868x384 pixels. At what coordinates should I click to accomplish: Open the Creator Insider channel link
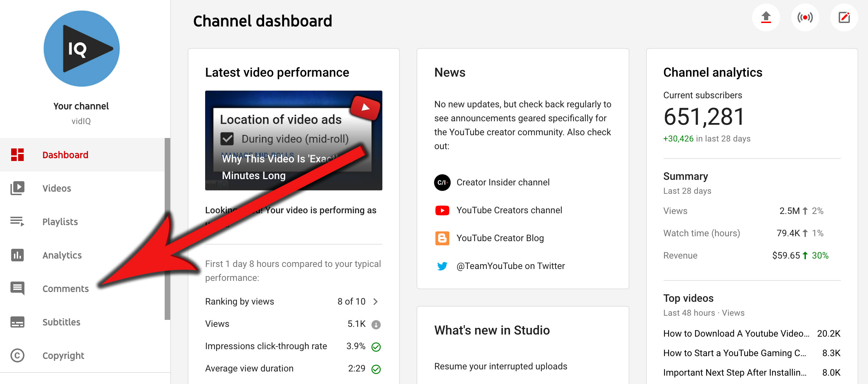click(x=503, y=182)
